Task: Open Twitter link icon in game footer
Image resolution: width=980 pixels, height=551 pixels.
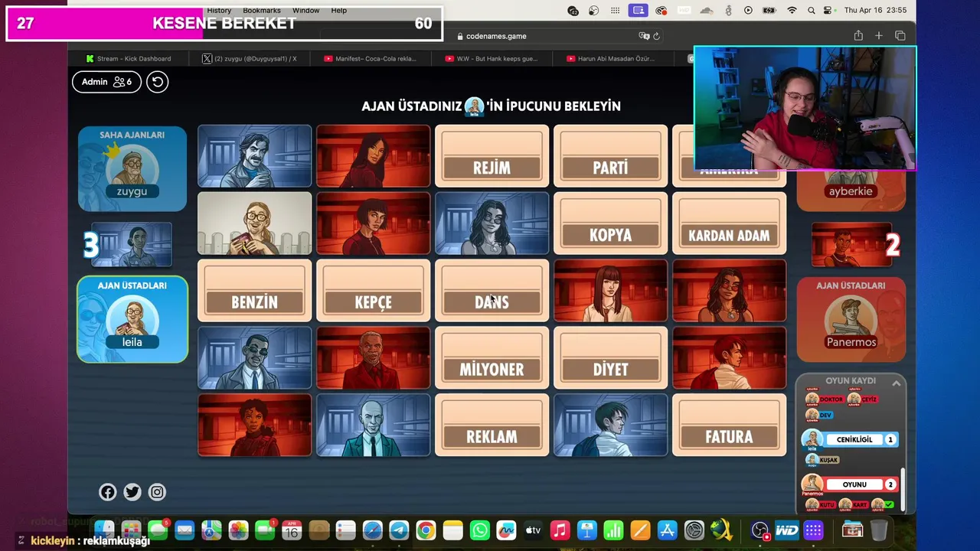Action: 132,492
